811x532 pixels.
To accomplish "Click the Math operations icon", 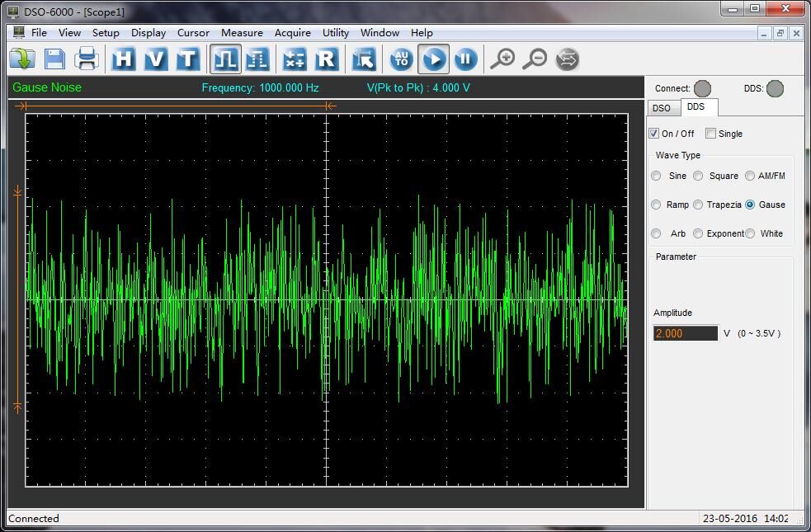I will pos(294,59).
